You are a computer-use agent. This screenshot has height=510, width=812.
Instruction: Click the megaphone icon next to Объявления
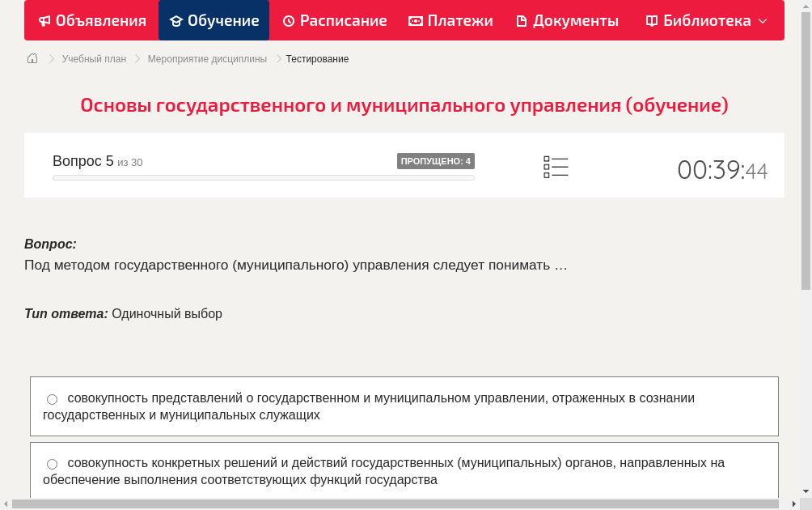pos(44,20)
